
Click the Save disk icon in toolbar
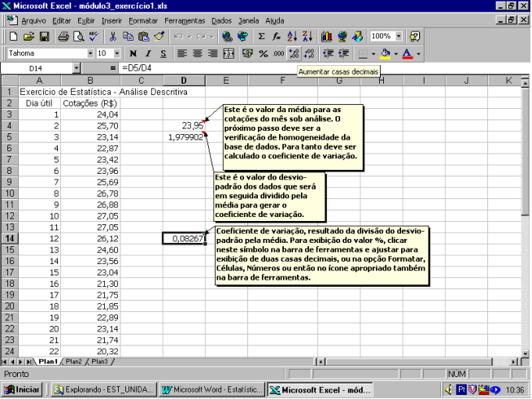click(x=45, y=37)
